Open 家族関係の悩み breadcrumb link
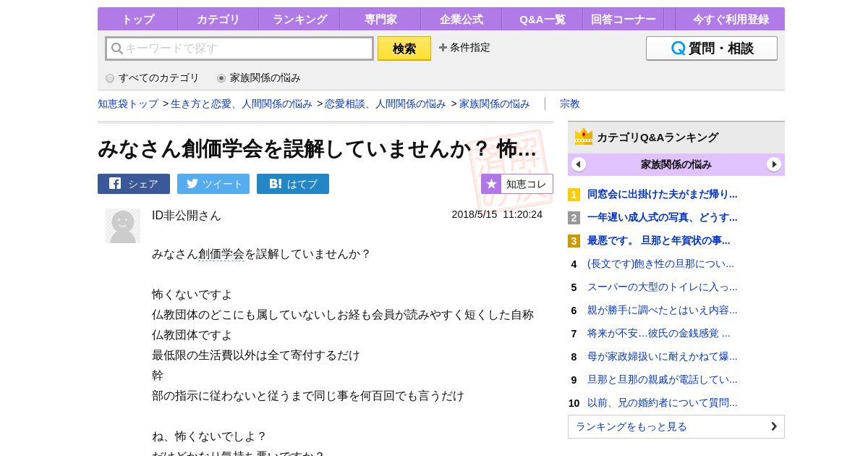Image resolution: width=868 pixels, height=456 pixels. (495, 104)
